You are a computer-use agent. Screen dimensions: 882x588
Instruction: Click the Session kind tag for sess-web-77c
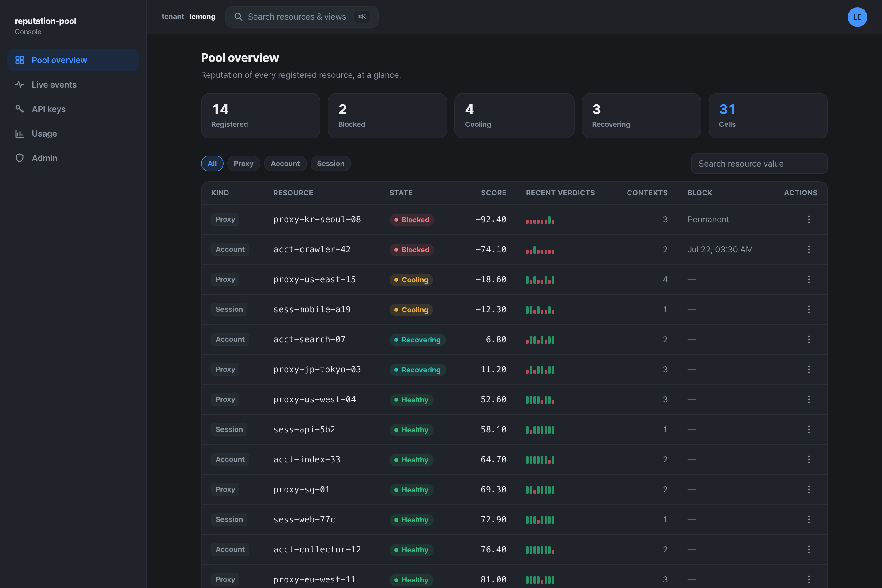point(229,519)
